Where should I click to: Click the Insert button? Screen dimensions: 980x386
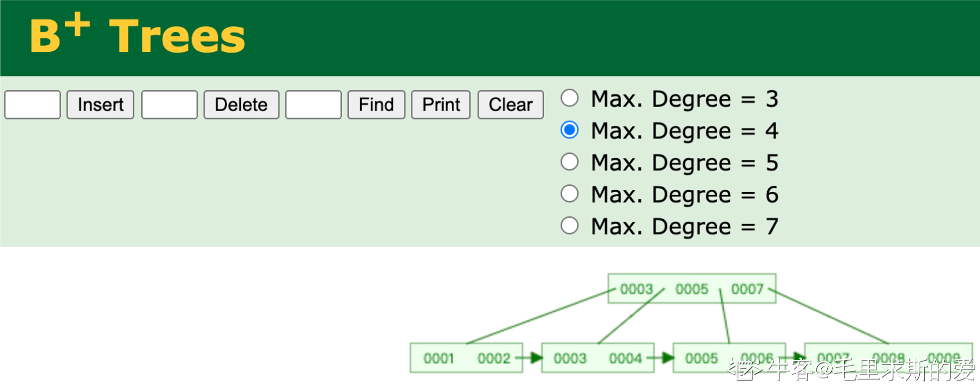coord(100,105)
